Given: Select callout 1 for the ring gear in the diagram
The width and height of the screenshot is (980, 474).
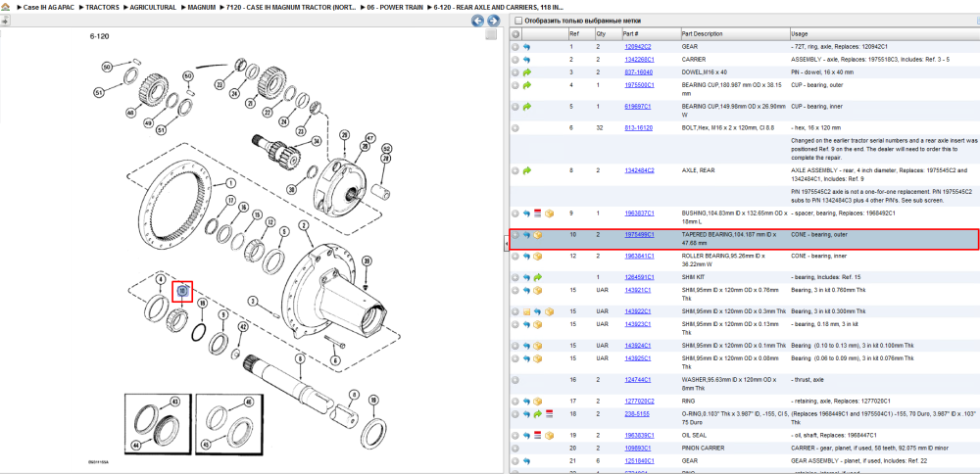Looking at the screenshot, I should point(229,183).
